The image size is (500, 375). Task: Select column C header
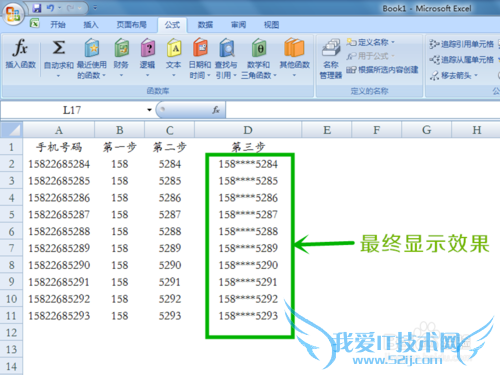[169, 130]
